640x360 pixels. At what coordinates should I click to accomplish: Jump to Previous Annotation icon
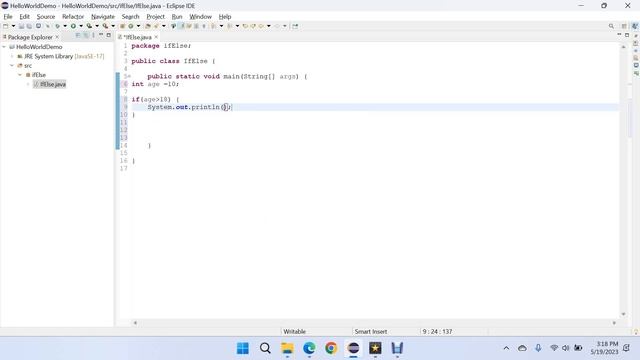(x=229, y=26)
